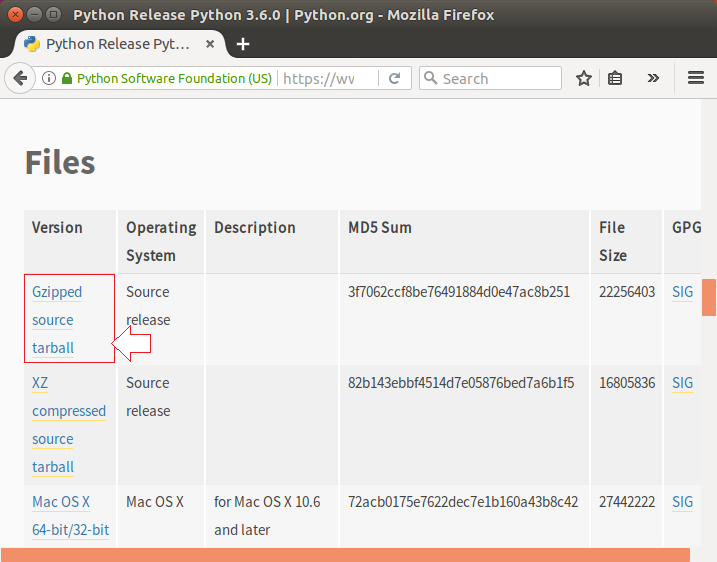The width and height of the screenshot is (717, 562).
Task: Click Python Software Foundation (US) identity label
Action: [x=174, y=79]
